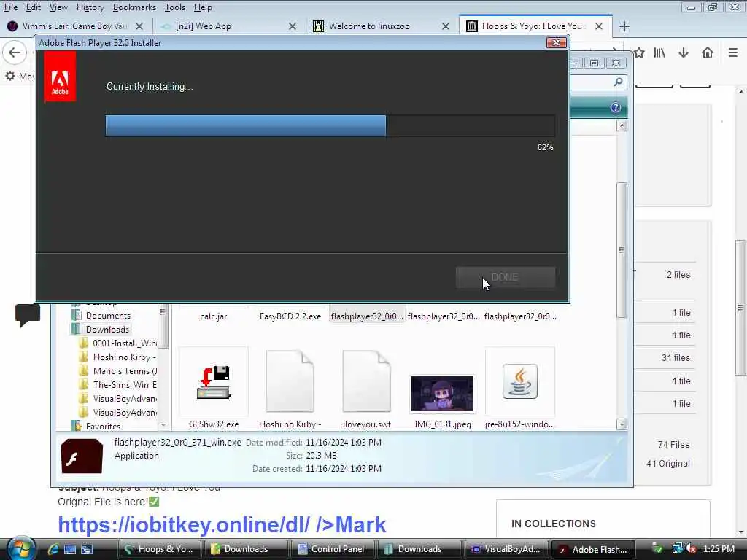The width and height of the screenshot is (747, 560).
Task: Click the file list scroll-up arrow
Action: tap(622, 125)
